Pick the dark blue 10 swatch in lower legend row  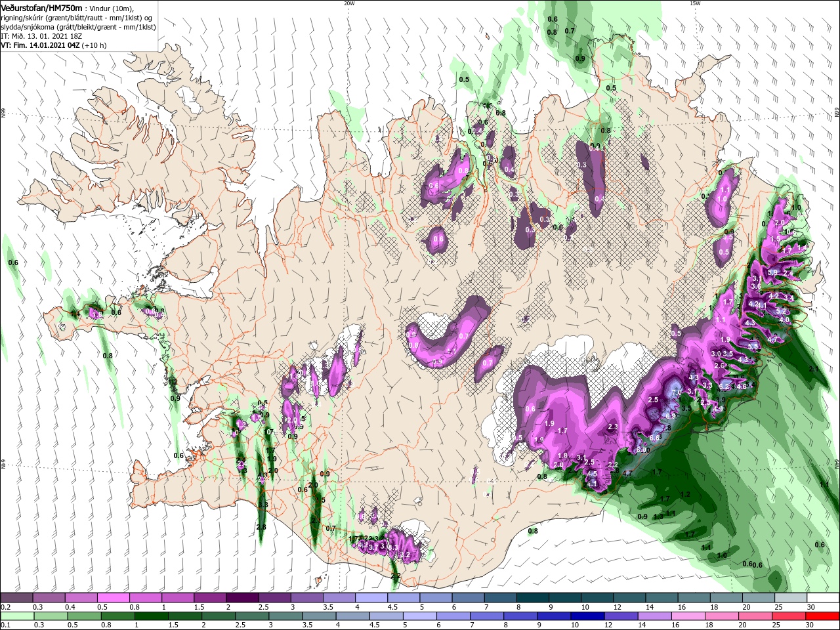coord(586,616)
